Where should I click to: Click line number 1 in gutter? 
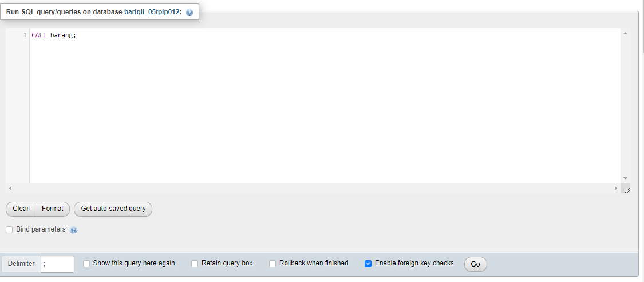coord(25,36)
